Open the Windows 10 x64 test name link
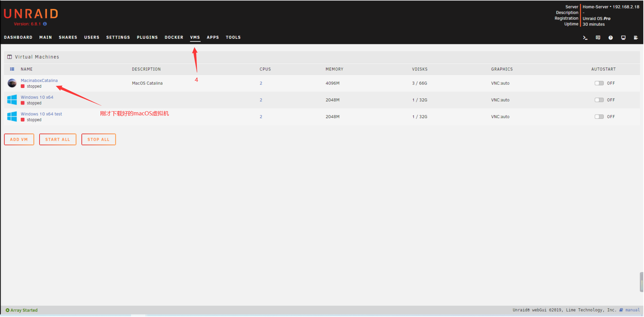 (x=41, y=114)
